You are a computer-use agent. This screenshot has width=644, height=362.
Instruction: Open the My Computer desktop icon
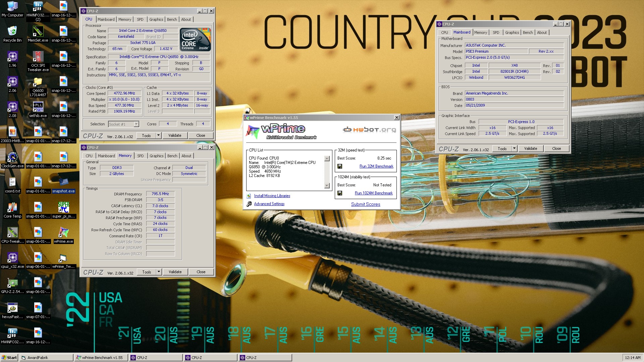coord(12,9)
